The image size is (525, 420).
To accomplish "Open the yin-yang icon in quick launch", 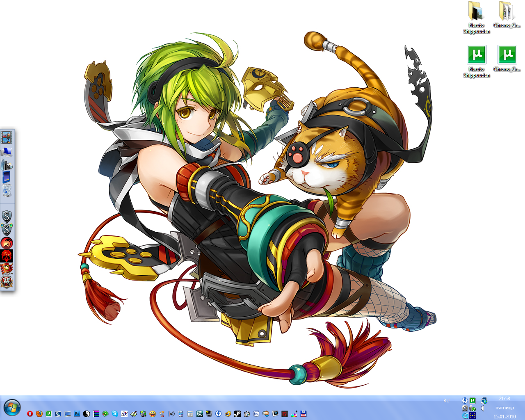I will 87,414.
